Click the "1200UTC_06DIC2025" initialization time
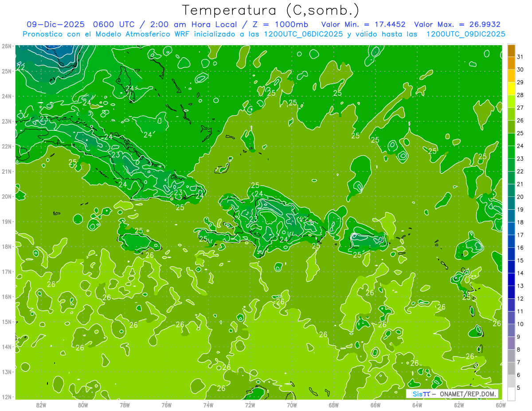 303,34
